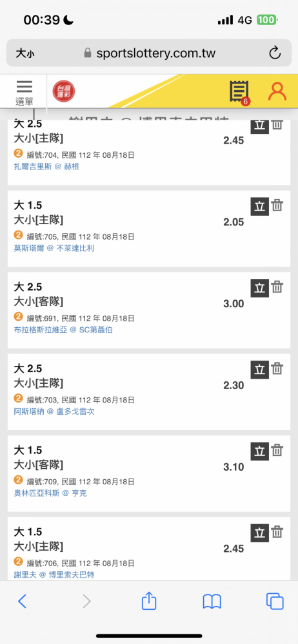
Task: Open the user account icon
Action: point(277,91)
